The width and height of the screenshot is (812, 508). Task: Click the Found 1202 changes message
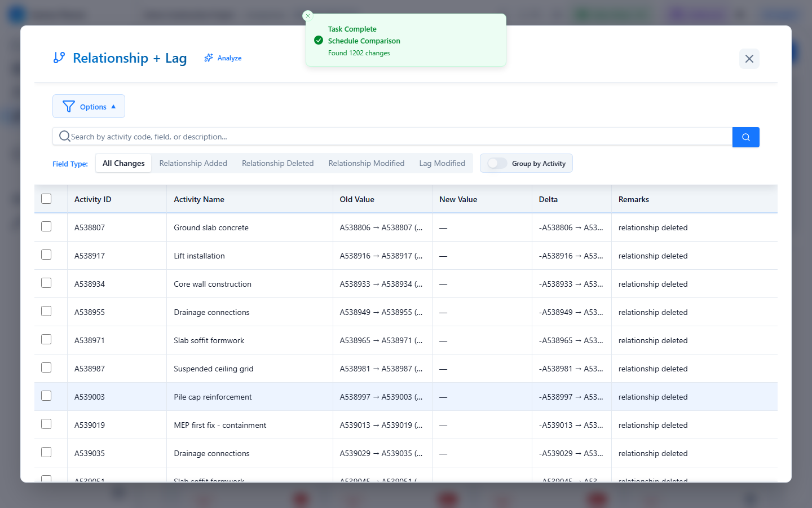point(359,53)
